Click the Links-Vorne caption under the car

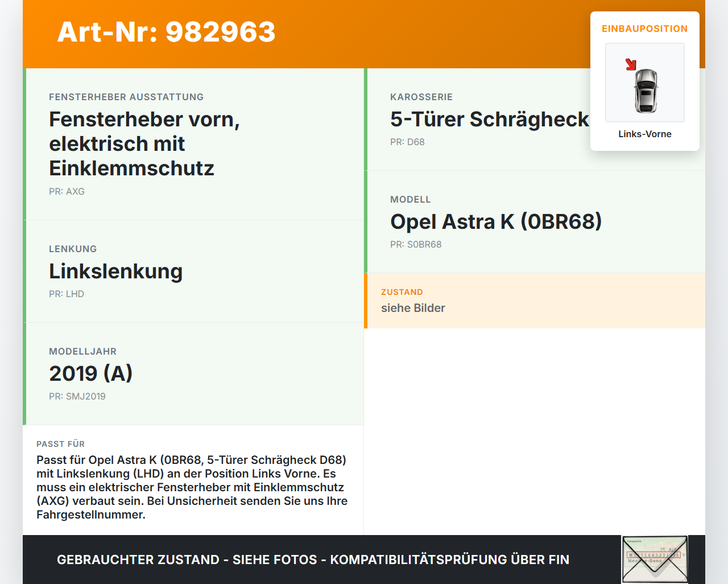point(644,134)
